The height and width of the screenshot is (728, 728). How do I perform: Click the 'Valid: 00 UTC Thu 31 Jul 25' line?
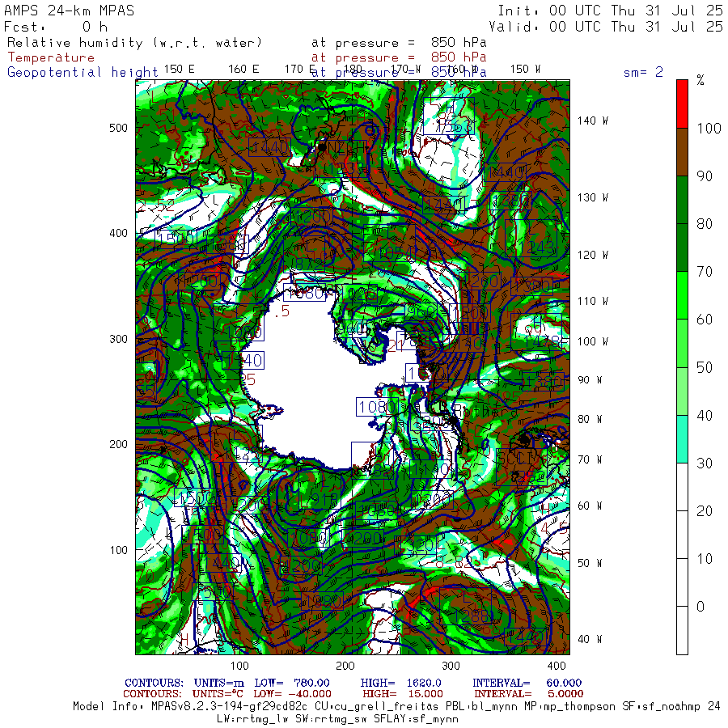(606, 27)
